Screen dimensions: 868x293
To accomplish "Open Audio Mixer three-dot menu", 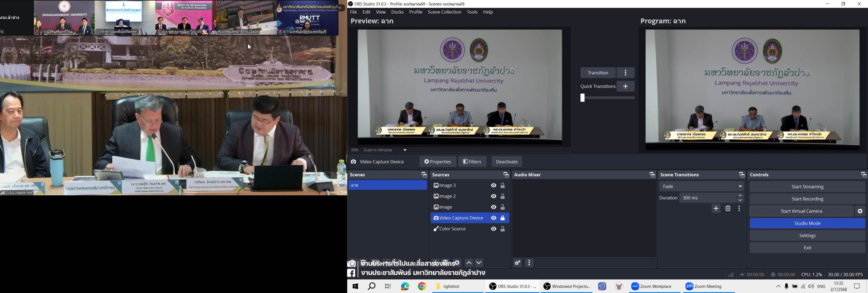I will click(x=529, y=263).
